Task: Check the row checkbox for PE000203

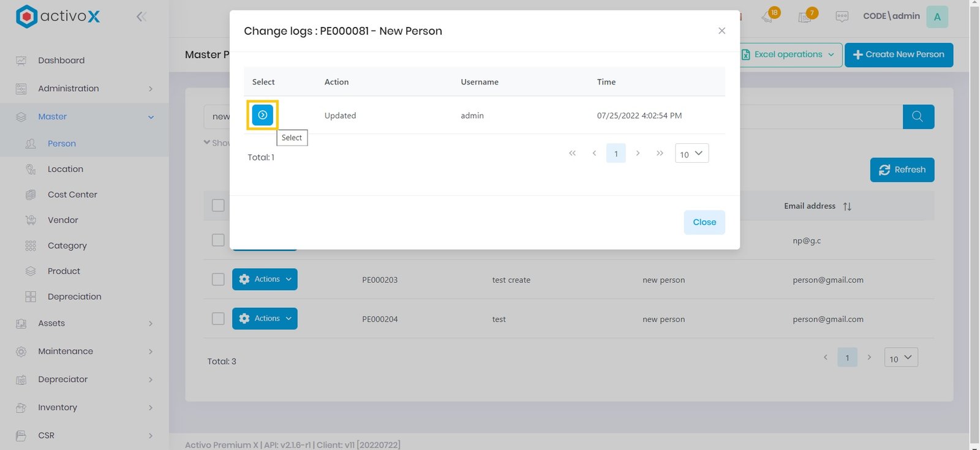Action: tap(218, 279)
